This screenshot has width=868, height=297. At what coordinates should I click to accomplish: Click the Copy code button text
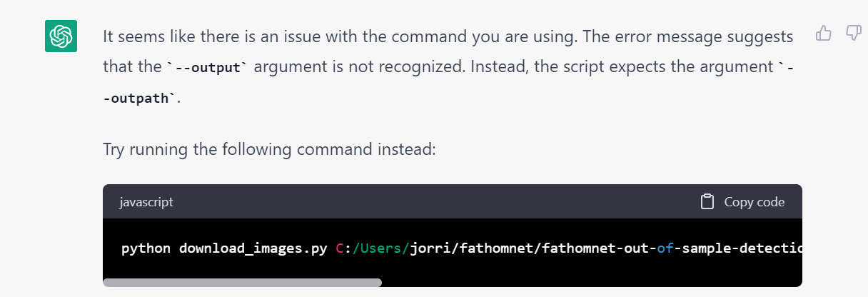click(755, 202)
